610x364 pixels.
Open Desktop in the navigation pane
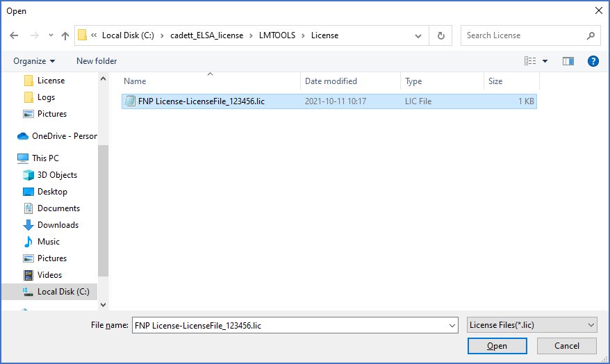click(x=52, y=192)
